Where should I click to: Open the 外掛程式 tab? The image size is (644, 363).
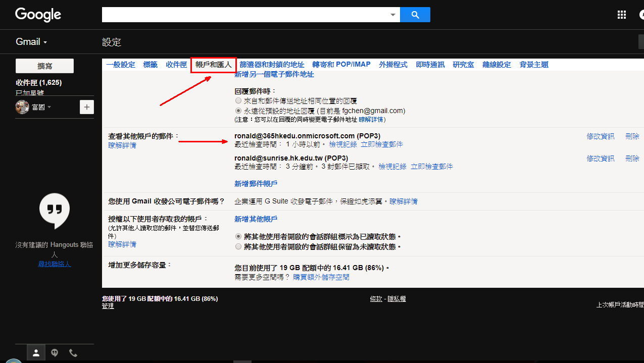[393, 65]
